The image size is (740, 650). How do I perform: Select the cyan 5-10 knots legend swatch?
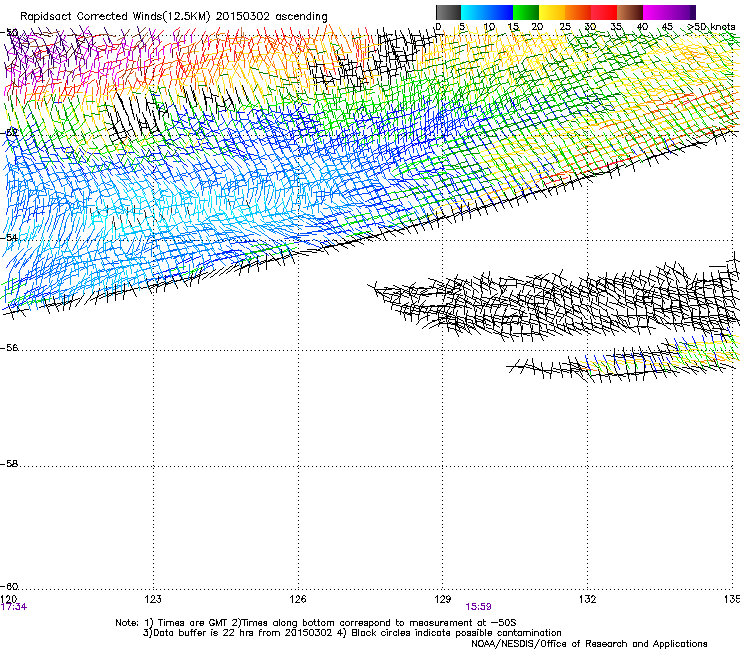[x=474, y=12]
